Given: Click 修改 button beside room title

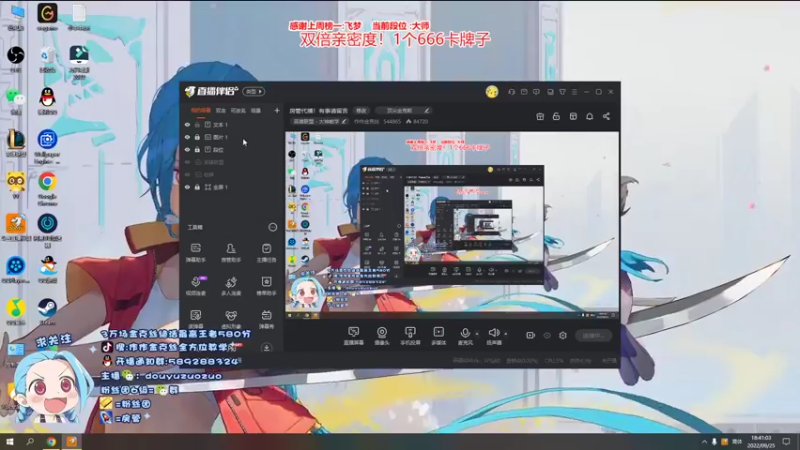Looking at the screenshot, I should point(361,110).
